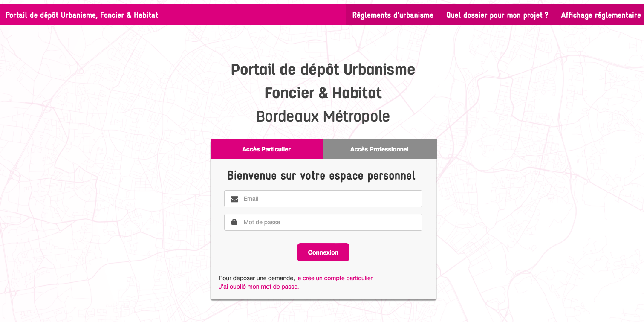Click the pink map background left of the form
644x322 pixels.
click(x=107, y=192)
